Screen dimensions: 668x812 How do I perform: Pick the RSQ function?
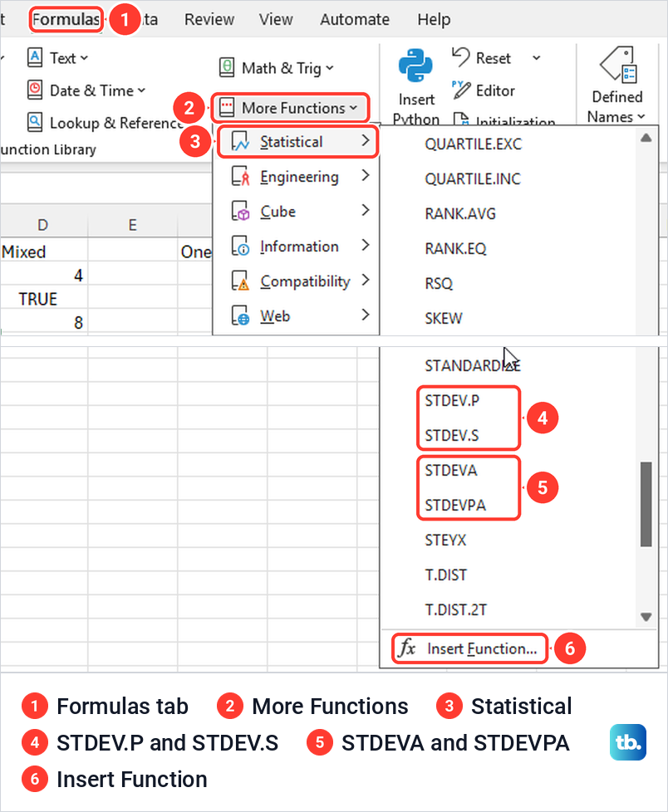[x=439, y=283]
